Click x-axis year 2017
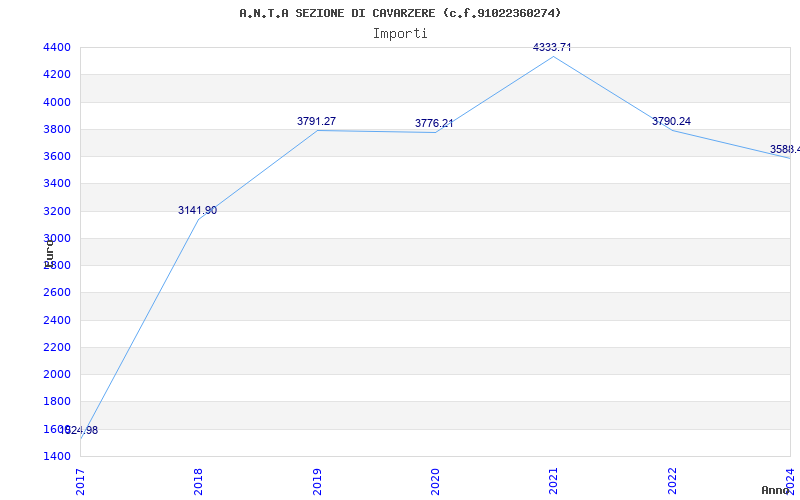Screen dimensions: 800x500 click(x=80, y=482)
